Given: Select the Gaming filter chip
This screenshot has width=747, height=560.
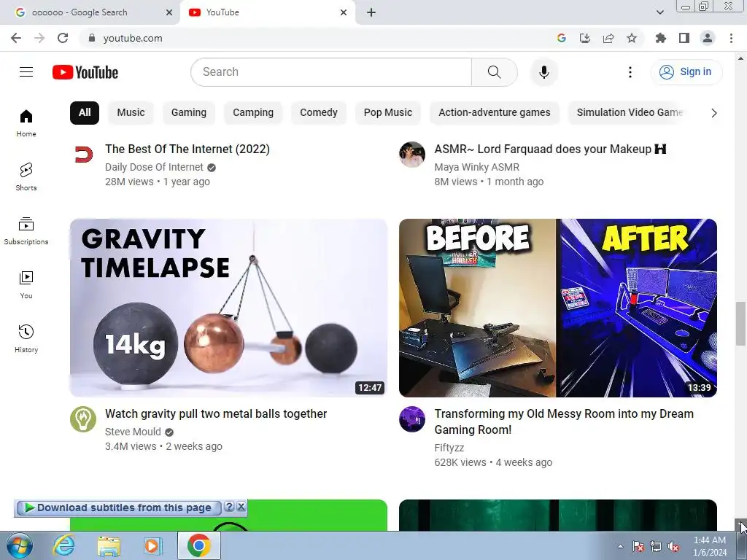Looking at the screenshot, I should [x=189, y=113].
